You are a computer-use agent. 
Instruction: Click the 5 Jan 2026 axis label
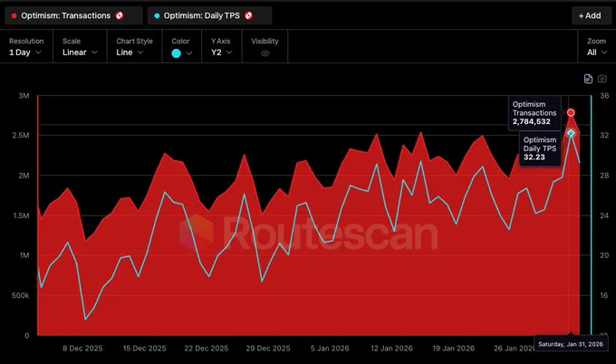point(330,349)
